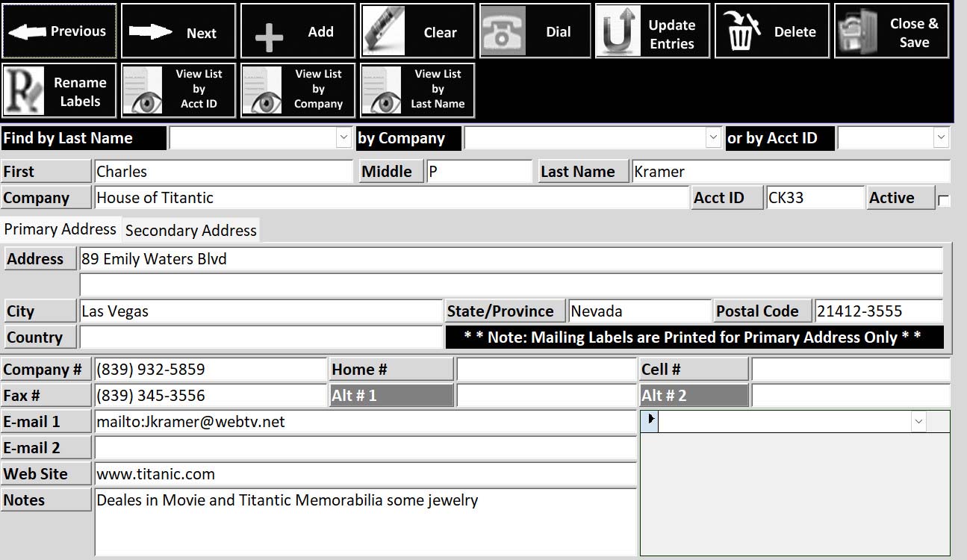Open the dropdown beside E-mail 1
This screenshot has width=967, height=560.
pyautogui.click(x=918, y=422)
